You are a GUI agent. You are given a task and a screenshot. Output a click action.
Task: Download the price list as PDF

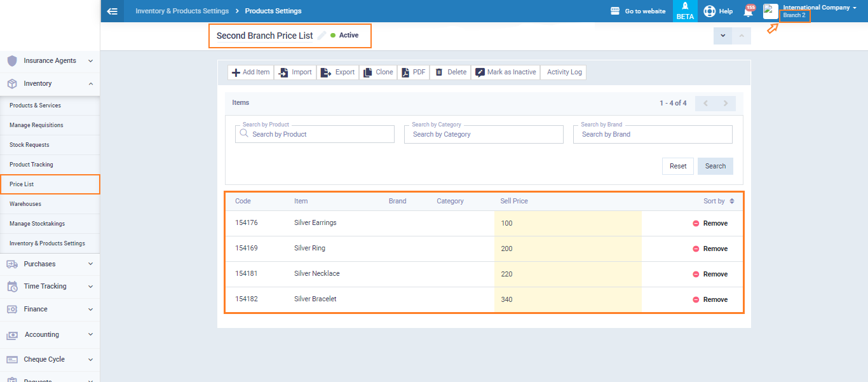(413, 72)
